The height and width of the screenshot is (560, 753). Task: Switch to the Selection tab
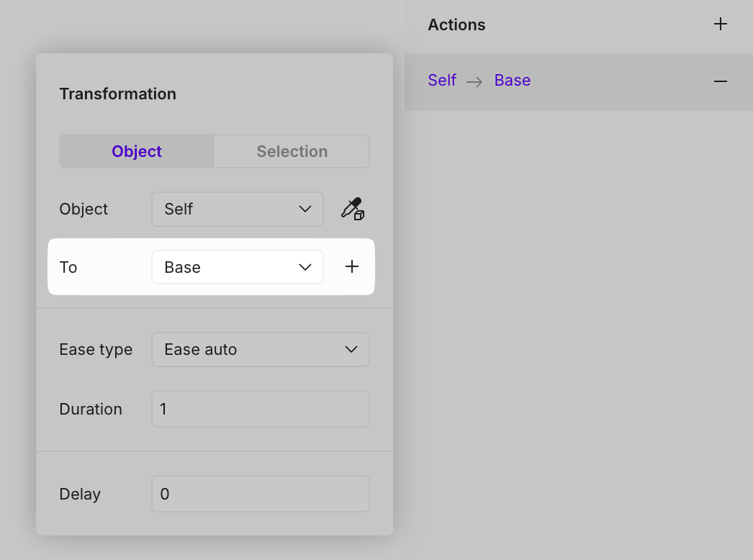[292, 151]
